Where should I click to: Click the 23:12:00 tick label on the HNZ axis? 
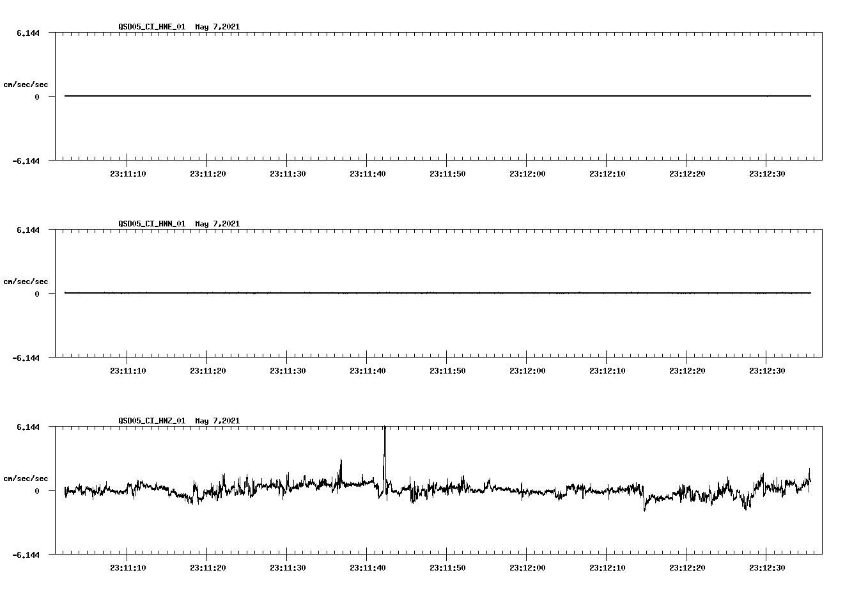pos(527,567)
